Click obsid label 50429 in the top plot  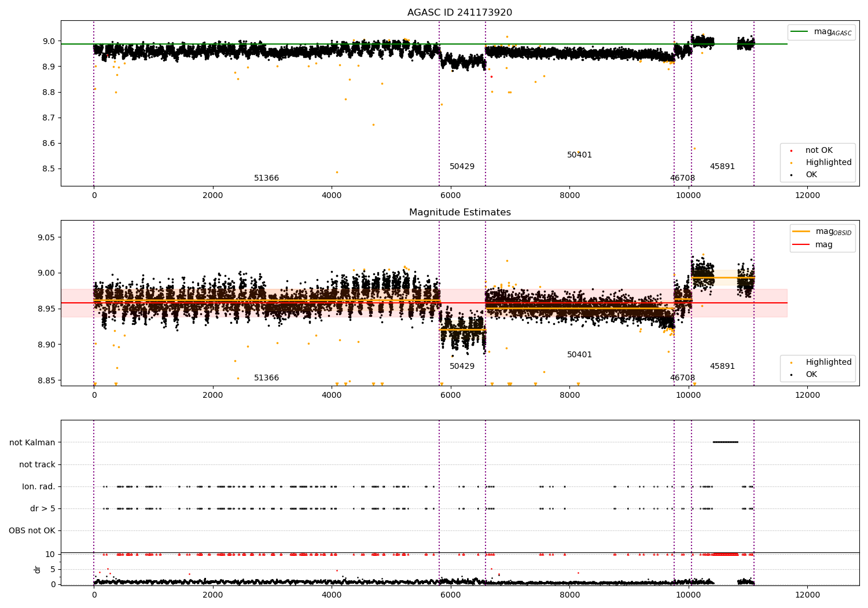click(x=462, y=167)
